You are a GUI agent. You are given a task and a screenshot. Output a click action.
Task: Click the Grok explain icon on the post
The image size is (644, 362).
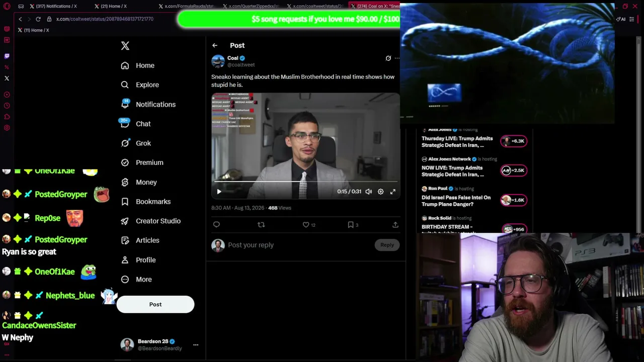(x=388, y=58)
